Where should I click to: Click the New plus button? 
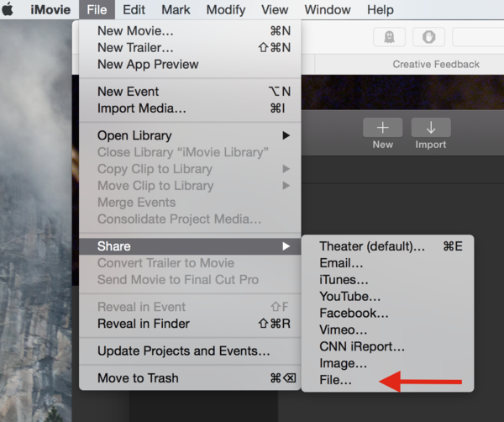[x=382, y=128]
